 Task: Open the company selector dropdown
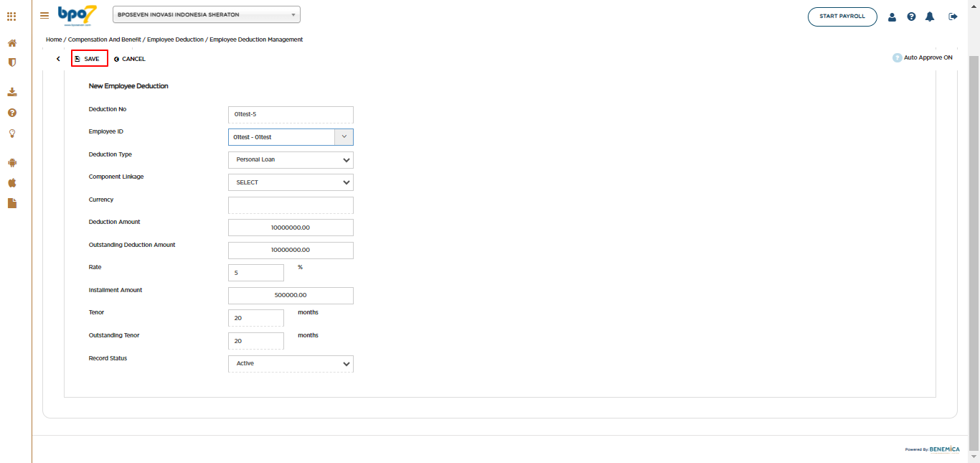[207, 14]
